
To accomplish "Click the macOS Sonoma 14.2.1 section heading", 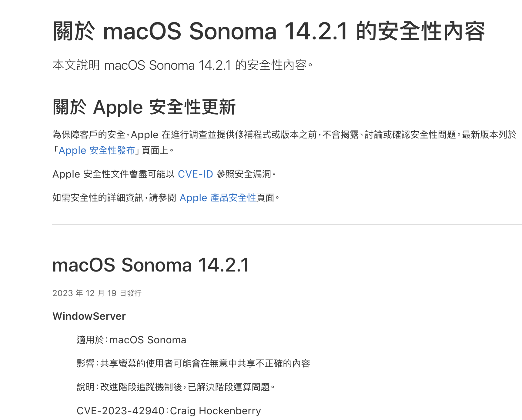I will [x=151, y=265].
